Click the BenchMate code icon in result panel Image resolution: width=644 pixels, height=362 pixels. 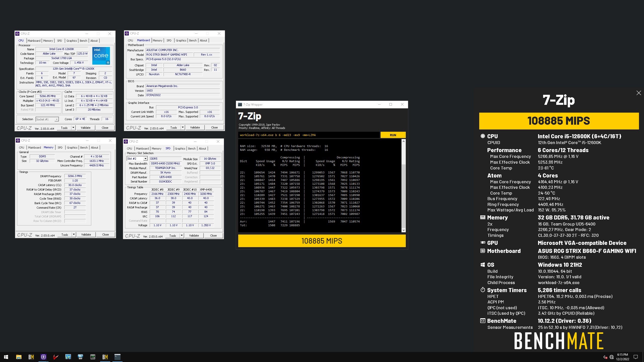[483, 321]
